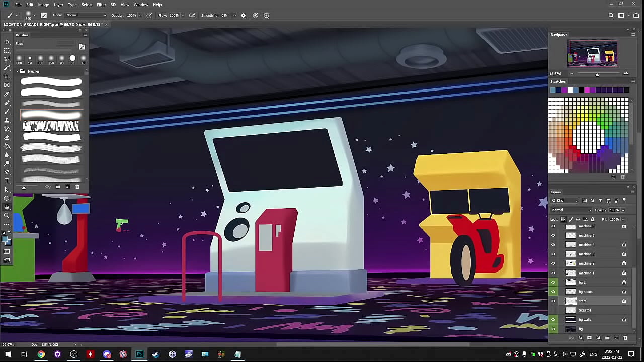Click the delete layer trash icon
This screenshot has width=644, height=362.
625,338
